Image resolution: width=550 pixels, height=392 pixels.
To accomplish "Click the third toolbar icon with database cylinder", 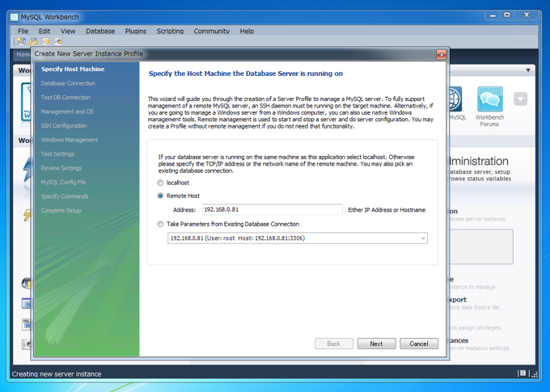I will point(45,41).
